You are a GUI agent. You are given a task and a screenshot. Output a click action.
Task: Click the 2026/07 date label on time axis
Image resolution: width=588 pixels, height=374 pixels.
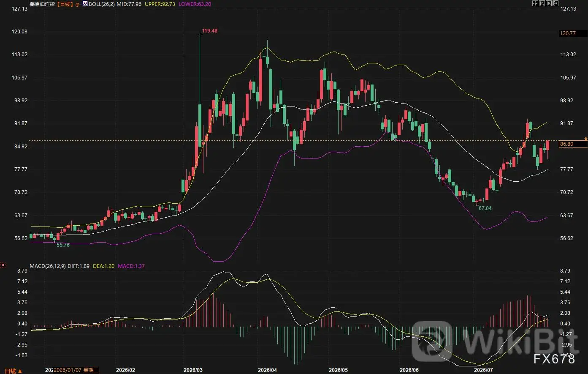483,370
